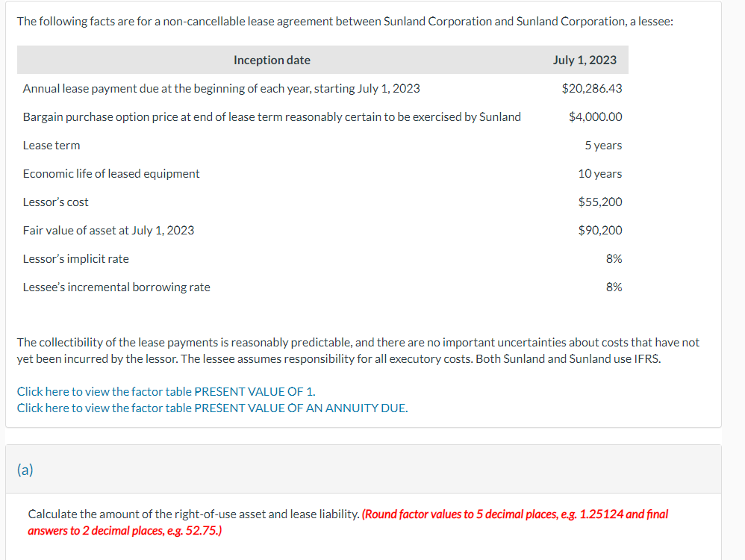745x560 pixels.
Task: Click the Fair value of asset row label
Action: 108,231
